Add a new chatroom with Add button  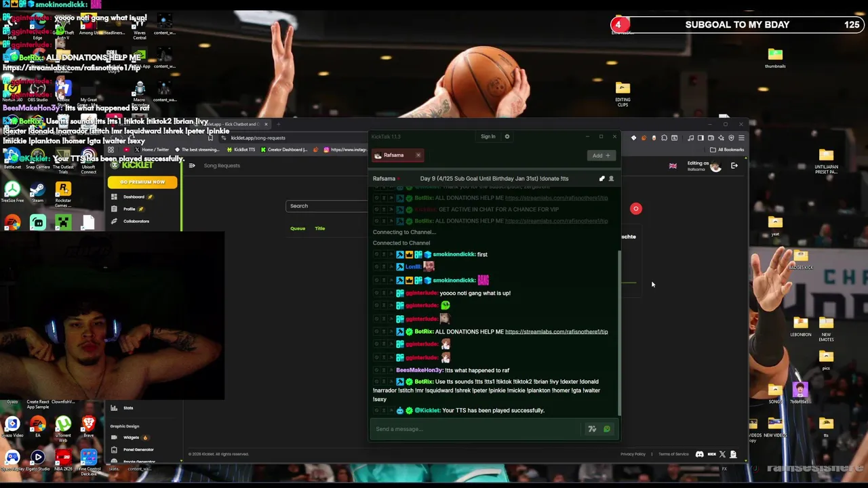point(601,155)
